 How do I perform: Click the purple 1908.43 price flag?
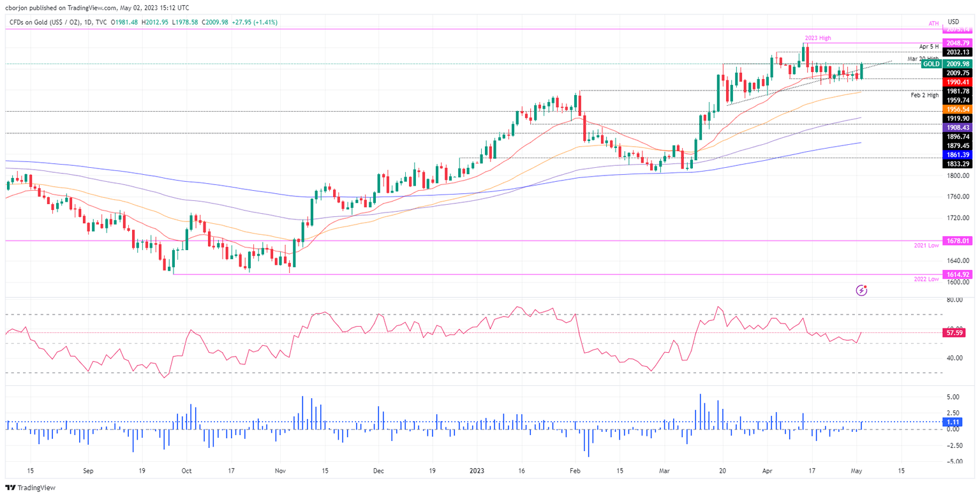(x=958, y=128)
